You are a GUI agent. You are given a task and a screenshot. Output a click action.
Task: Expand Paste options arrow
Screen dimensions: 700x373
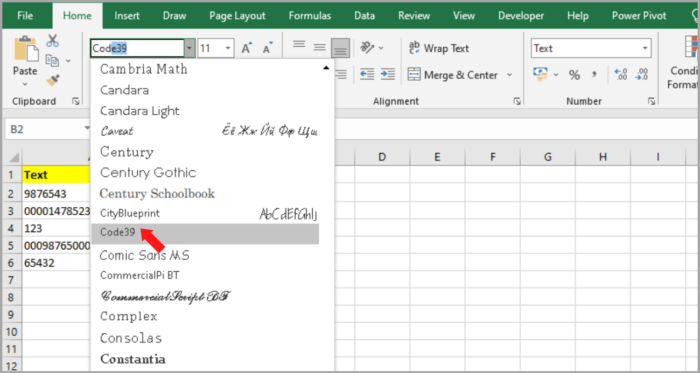(25, 84)
